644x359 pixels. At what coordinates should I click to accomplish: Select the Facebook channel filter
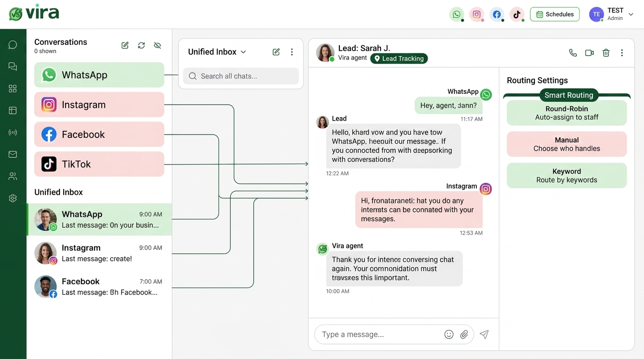[99, 135]
